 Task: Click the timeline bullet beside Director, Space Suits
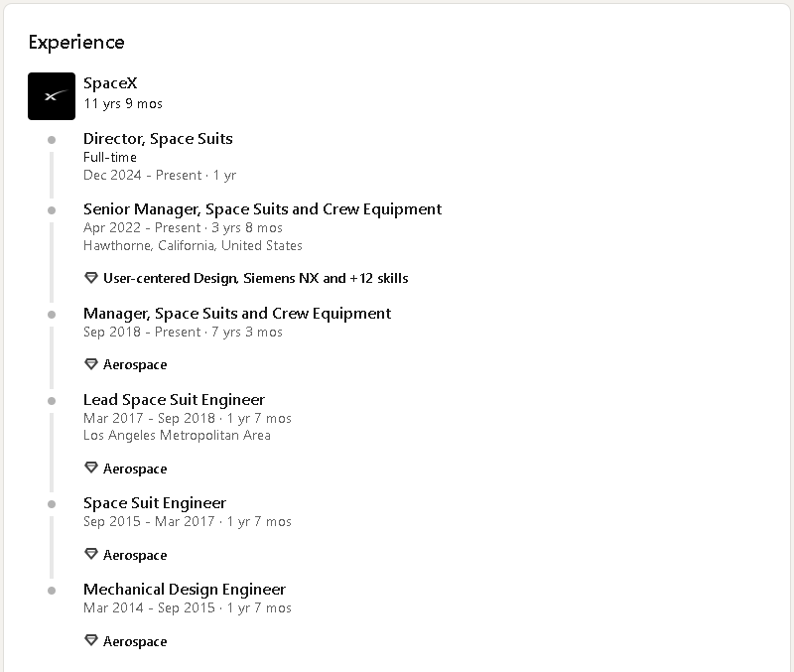coord(52,140)
